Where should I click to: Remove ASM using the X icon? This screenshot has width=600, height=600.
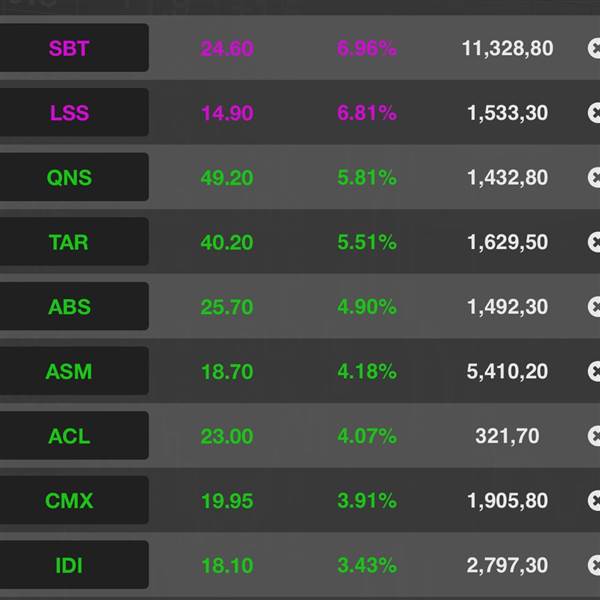[x=594, y=371]
